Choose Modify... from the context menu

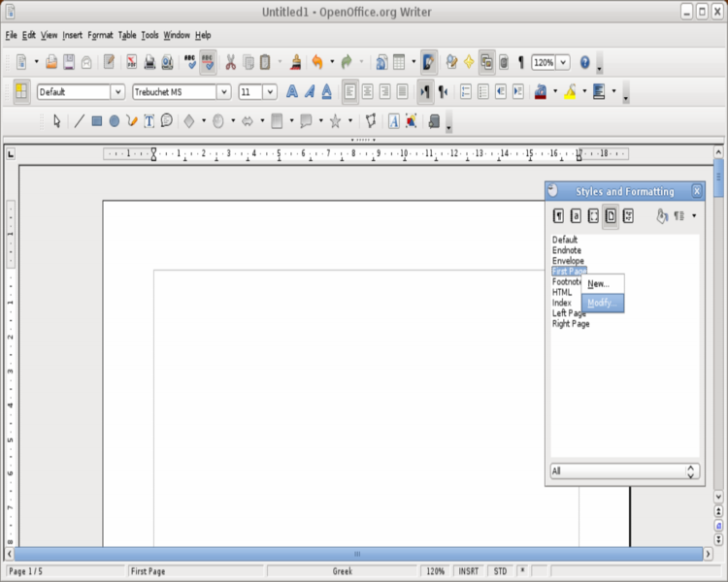(603, 303)
